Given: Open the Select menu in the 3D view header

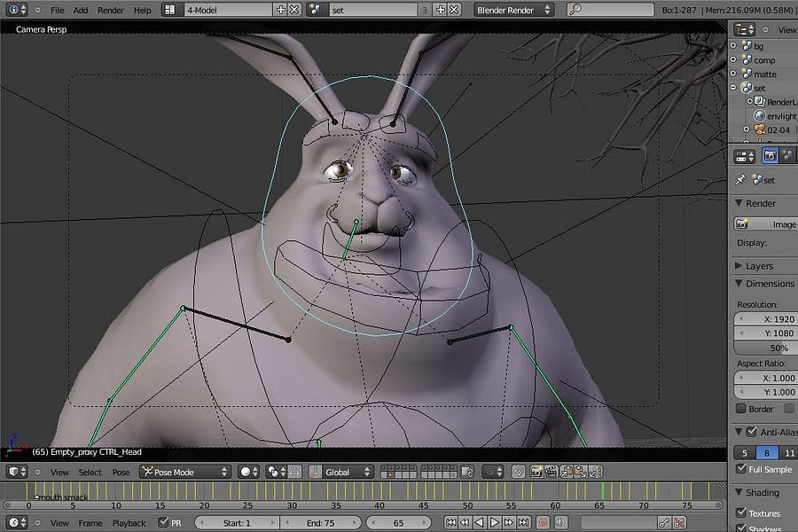Looking at the screenshot, I should click(x=89, y=472).
